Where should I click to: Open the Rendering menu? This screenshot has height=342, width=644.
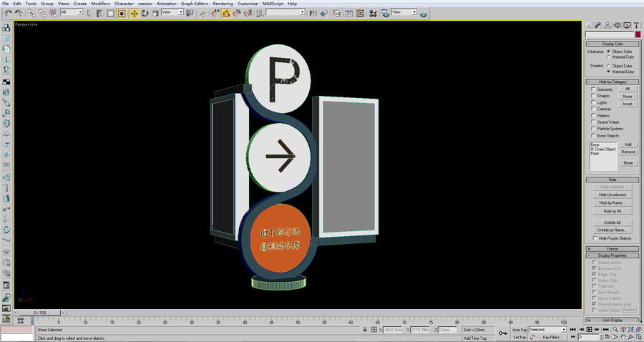(x=223, y=4)
